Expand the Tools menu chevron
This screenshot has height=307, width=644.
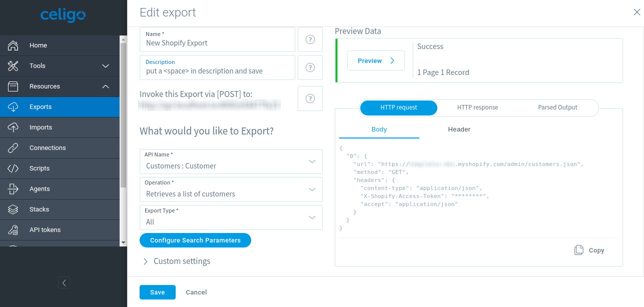(x=106, y=66)
